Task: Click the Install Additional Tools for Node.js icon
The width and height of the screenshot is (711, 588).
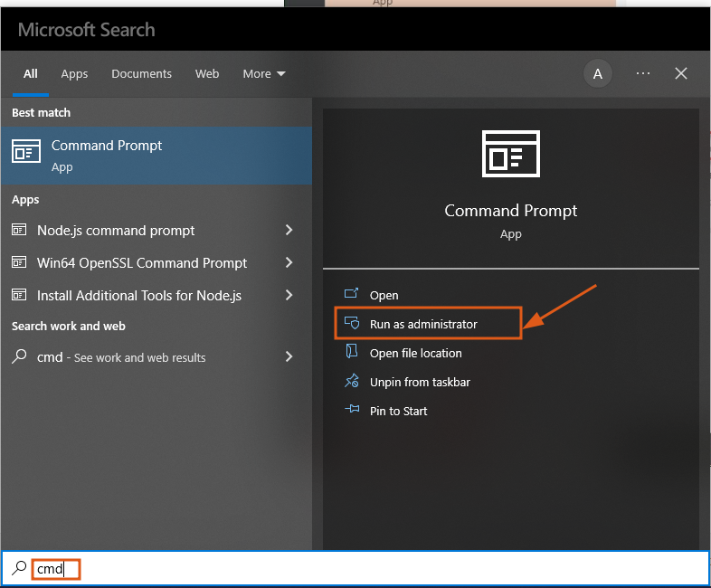Action: (19, 295)
